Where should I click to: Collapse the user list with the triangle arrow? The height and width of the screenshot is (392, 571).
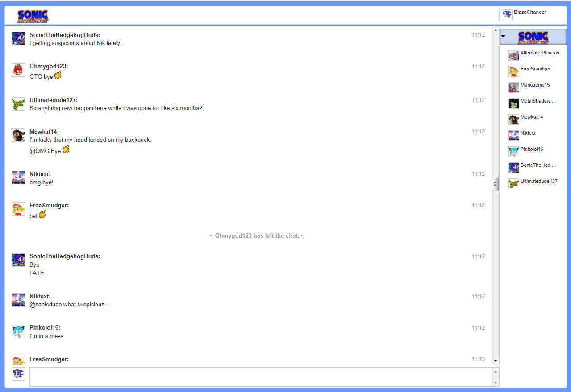[x=503, y=37]
